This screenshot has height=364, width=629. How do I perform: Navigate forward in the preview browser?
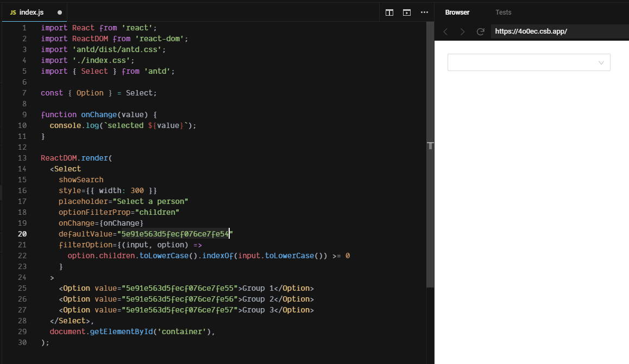(461, 31)
